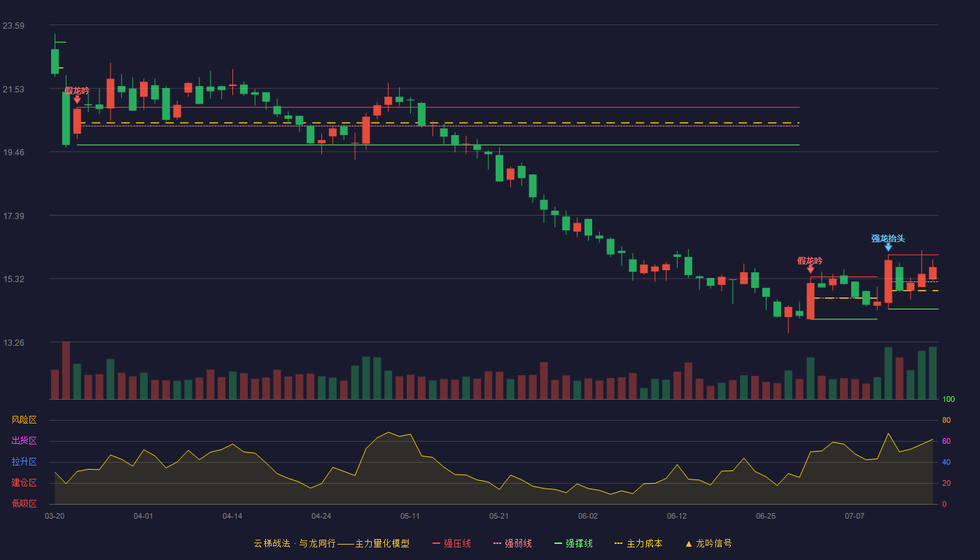
Task: Click the 07-07 date axis label
Action: point(855,516)
